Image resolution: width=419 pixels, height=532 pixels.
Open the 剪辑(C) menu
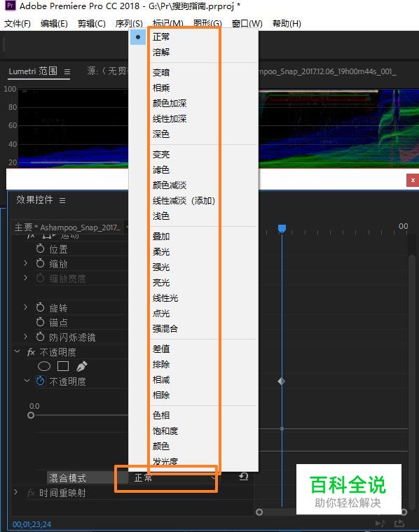click(91, 24)
